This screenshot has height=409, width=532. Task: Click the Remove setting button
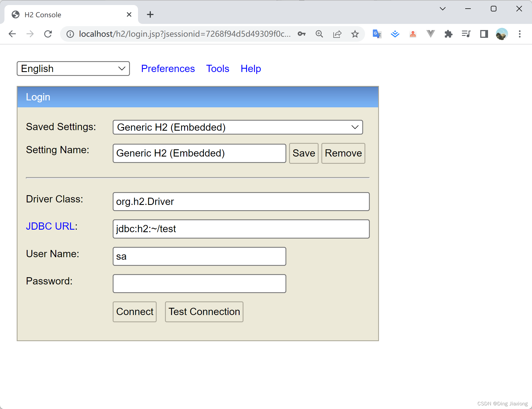343,153
